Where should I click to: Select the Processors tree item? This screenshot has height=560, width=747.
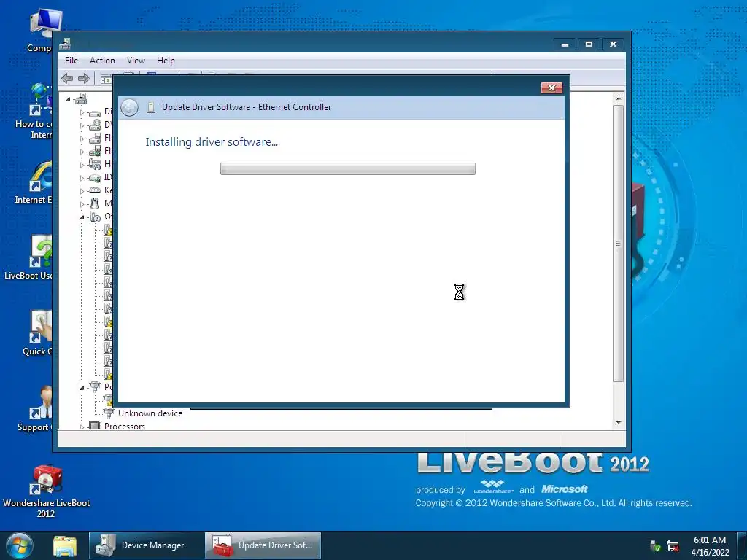point(124,426)
